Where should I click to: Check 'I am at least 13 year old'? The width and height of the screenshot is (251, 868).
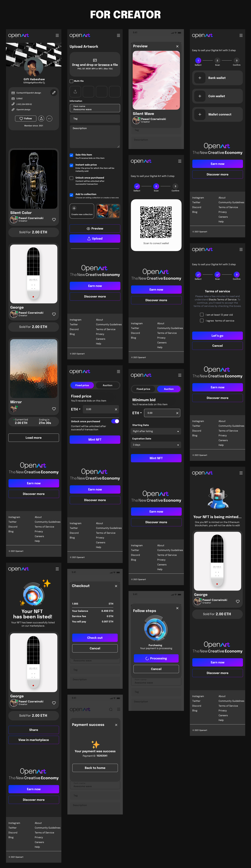point(202,314)
